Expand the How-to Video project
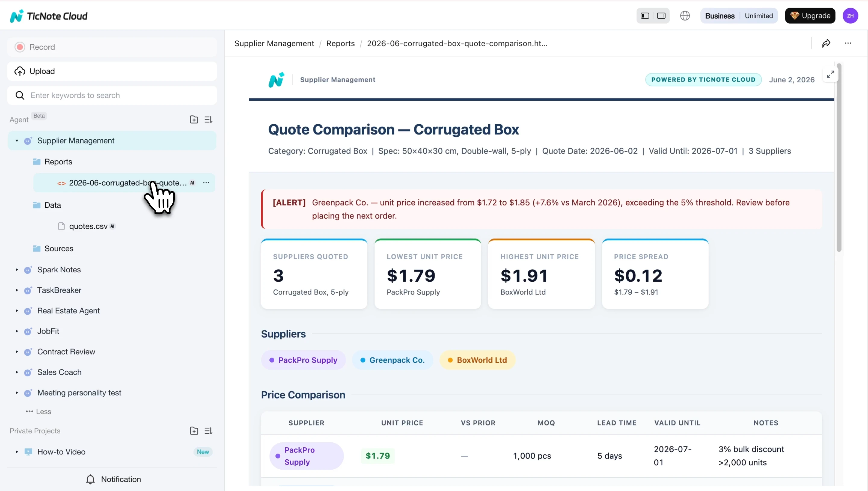This screenshot has width=868, height=491. pos(17,452)
